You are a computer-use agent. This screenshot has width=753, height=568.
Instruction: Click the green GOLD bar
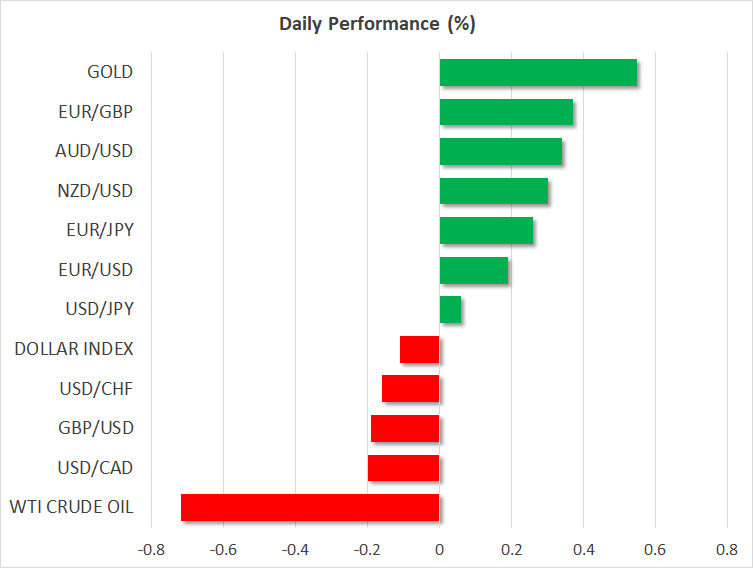coord(538,73)
